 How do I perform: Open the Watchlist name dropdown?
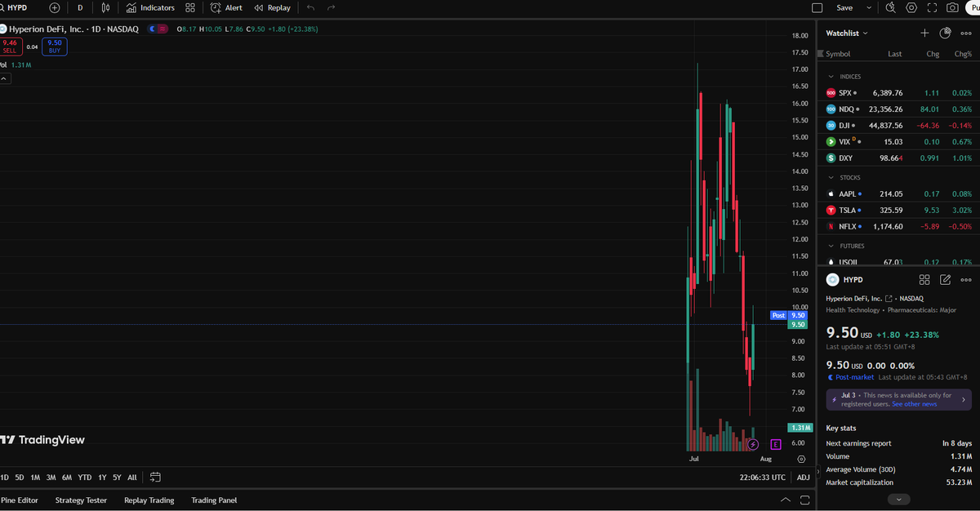(x=847, y=33)
